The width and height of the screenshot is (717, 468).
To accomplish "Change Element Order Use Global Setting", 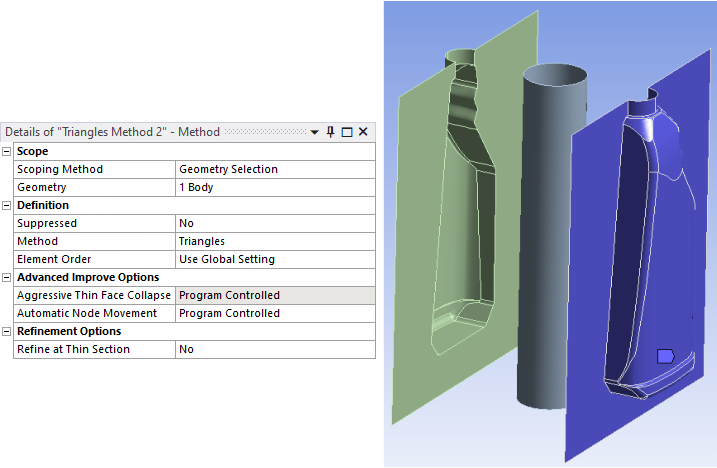I will [x=275, y=259].
